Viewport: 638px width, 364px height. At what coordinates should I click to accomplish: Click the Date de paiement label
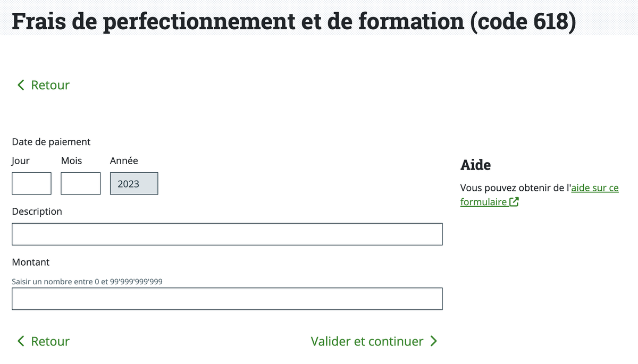pos(51,142)
